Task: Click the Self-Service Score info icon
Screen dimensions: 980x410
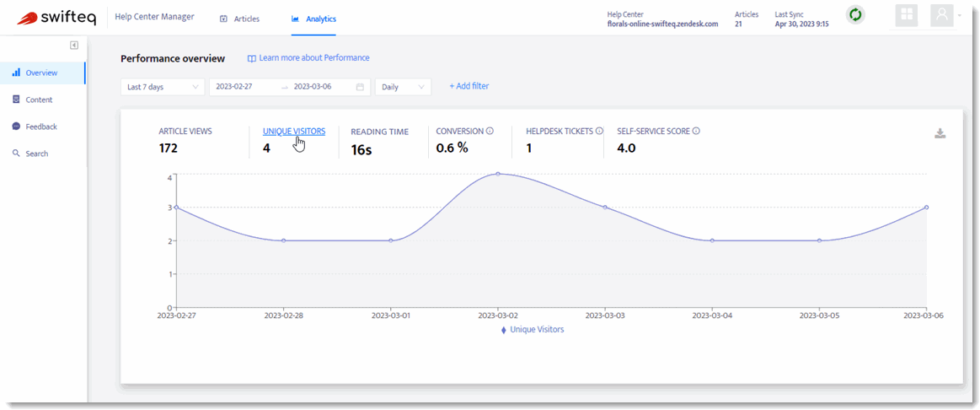Action: [696, 132]
